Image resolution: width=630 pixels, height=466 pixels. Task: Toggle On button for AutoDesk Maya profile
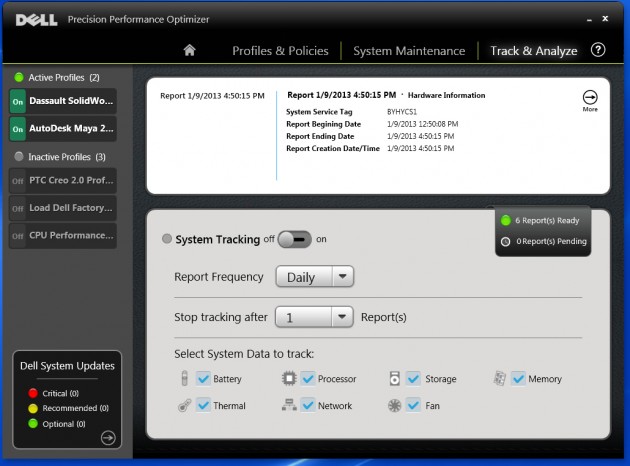click(x=18, y=129)
